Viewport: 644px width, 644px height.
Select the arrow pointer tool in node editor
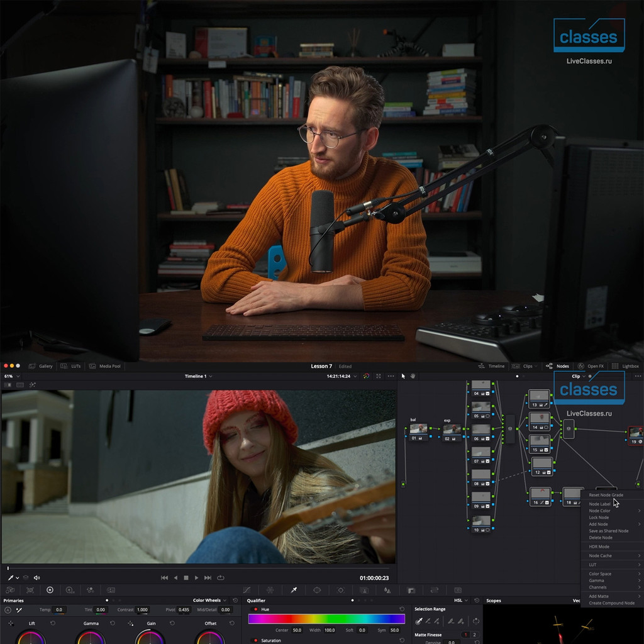[403, 376]
